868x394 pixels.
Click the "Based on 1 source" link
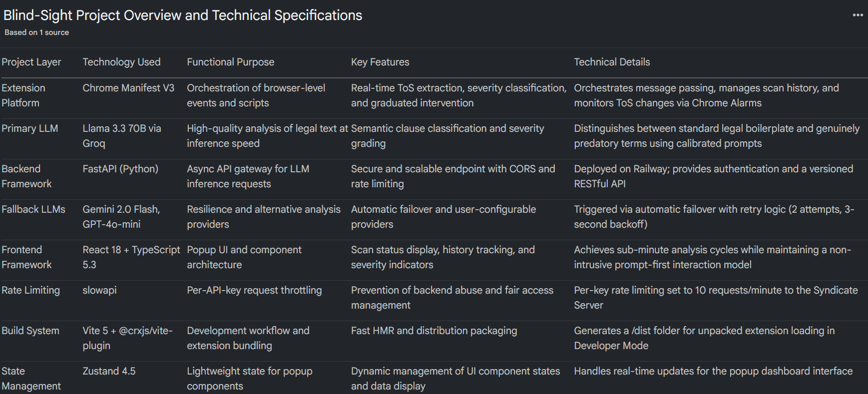(x=37, y=32)
